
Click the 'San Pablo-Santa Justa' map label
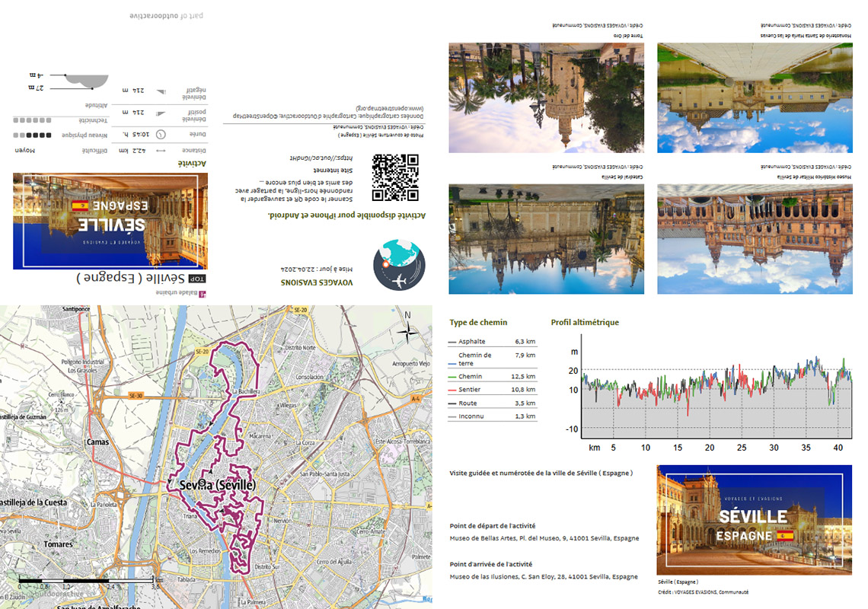tap(325, 474)
